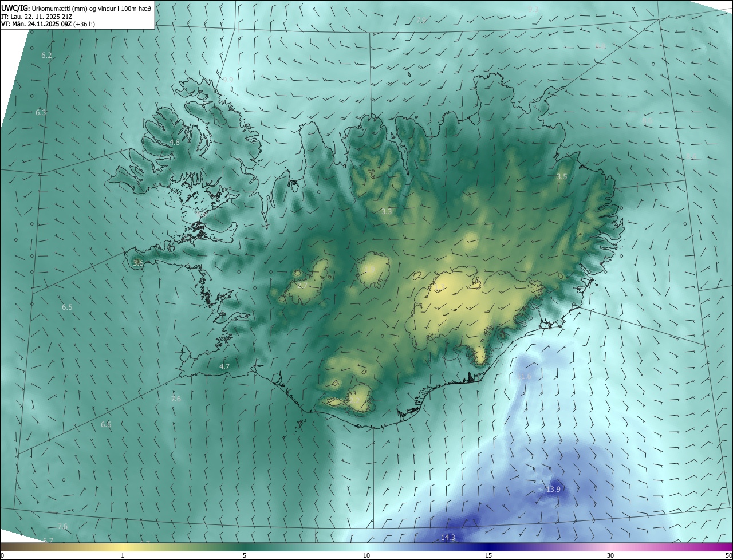Click the 13.9 precipitation value over the sea
Image resolution: width=733 pixels, height=560 pixels.
point(553,490)
